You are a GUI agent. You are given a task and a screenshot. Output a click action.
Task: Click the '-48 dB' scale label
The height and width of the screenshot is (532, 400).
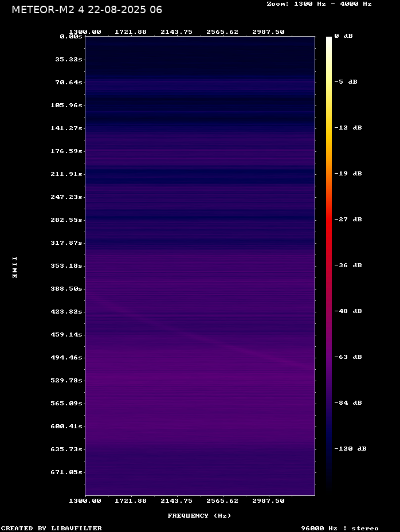click(x=348, y=311)
